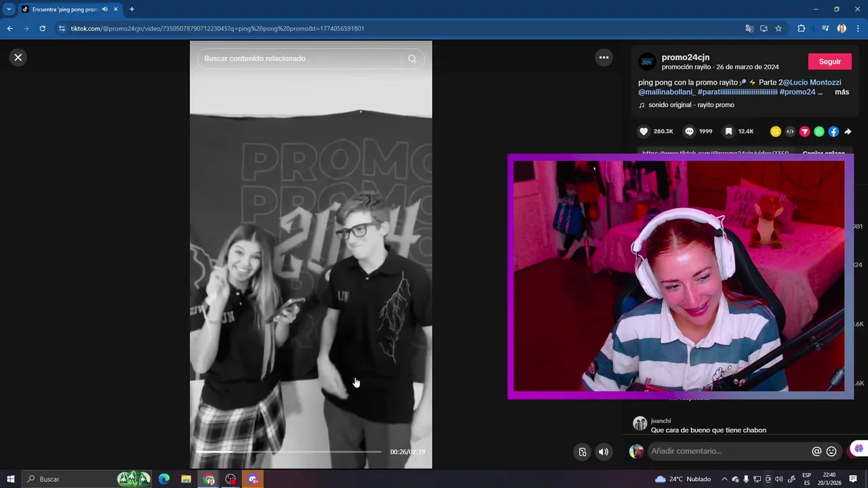Click the search magnifier in related content bar
Image resolution: width=868 pixels, height=488 pixels.
point(412,59)
